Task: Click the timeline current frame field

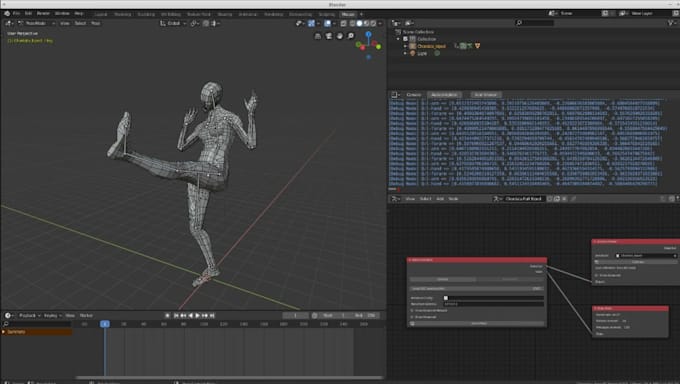Action: click(295, 315)
